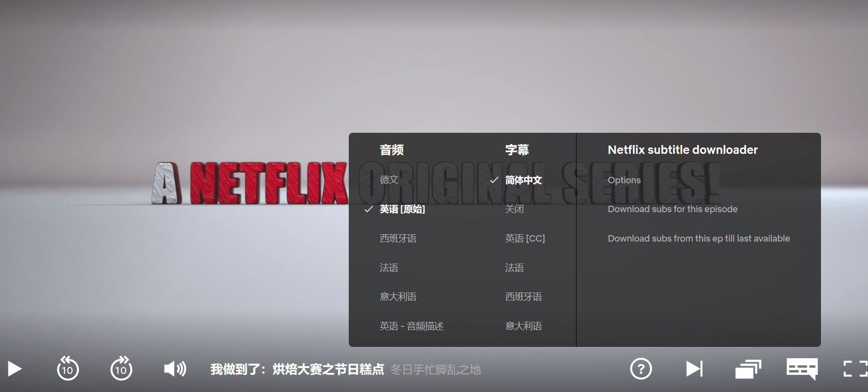
Task: Open the episodes list icon
Action: click(748, 368)
